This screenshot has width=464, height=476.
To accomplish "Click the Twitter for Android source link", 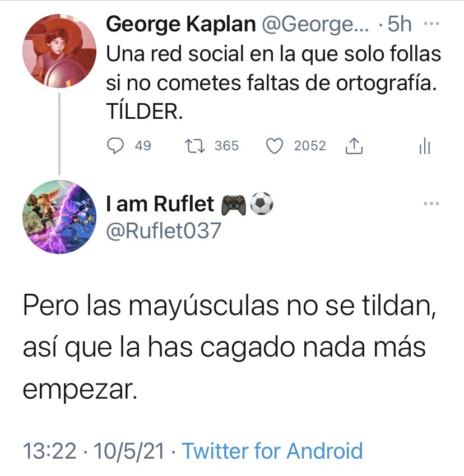I will click(x=272, y=451).
